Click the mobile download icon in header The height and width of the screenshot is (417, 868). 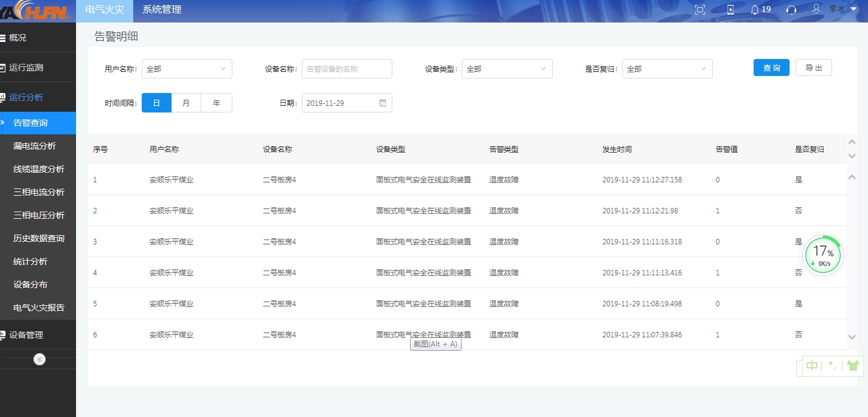coord(731,10)
